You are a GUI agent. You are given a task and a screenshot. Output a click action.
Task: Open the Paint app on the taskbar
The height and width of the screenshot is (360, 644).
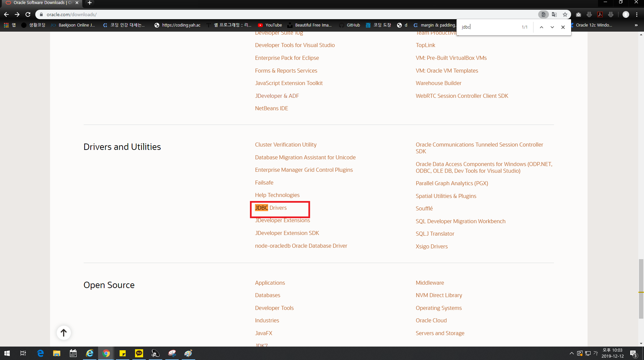point(188,353)
